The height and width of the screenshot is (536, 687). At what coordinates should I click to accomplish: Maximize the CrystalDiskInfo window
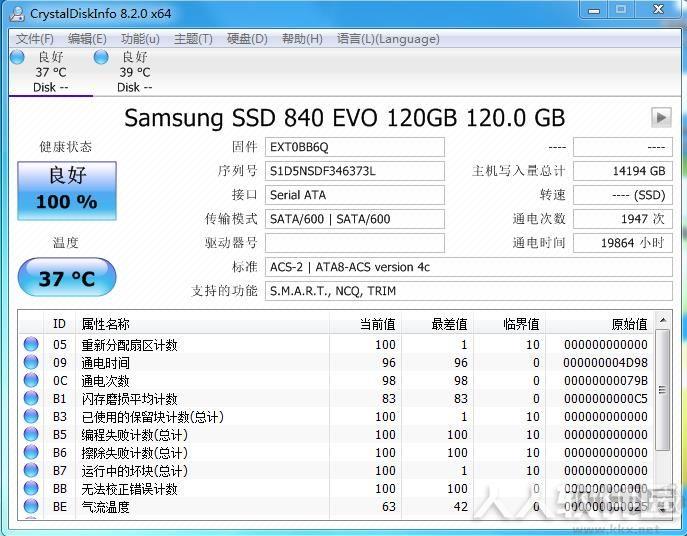(621, 10)
